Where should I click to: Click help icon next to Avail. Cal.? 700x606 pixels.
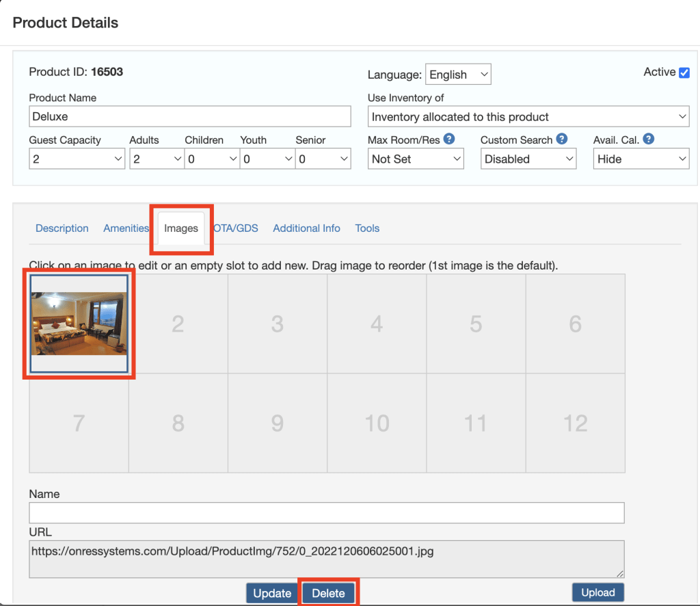(x=649, y=139)
